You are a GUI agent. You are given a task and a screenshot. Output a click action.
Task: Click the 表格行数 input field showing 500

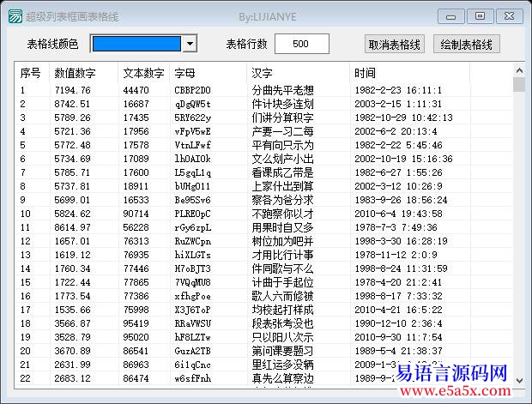coord(302,44)
